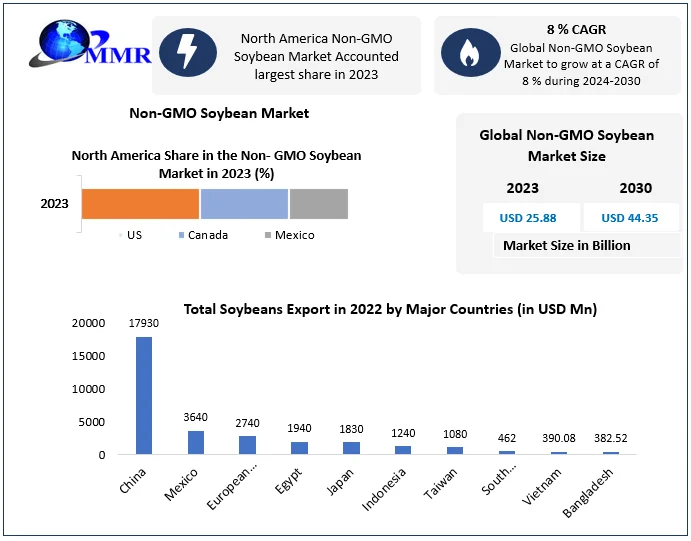The height and width of the screenshot is (541, 691).
Task: Click the 8 % CAGR heading
Action: 575,29
